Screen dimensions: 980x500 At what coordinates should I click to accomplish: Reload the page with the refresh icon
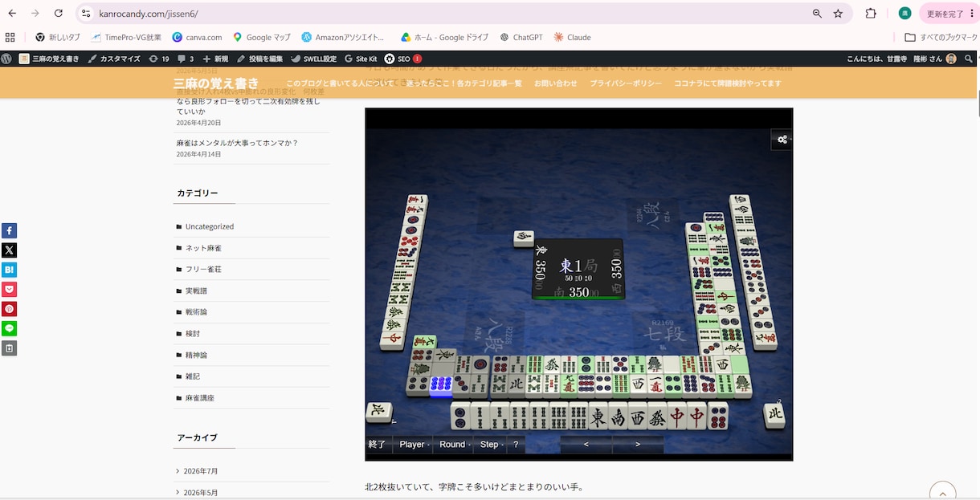click(x=59, y=14)
